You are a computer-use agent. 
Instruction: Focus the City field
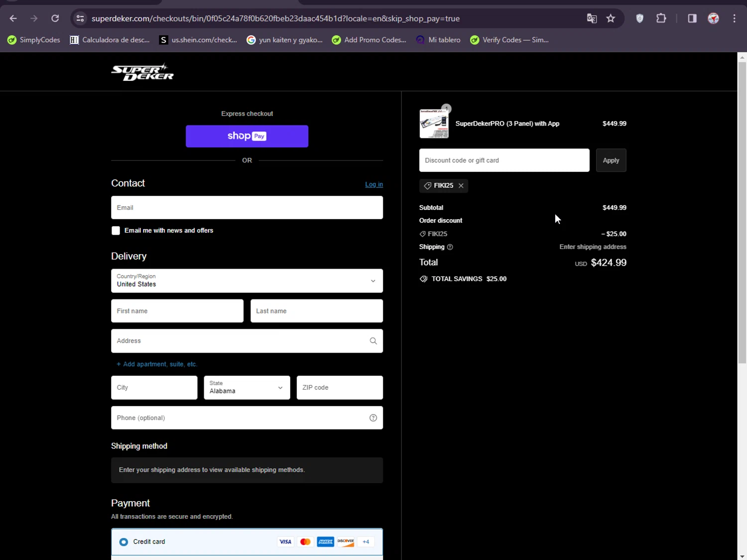pyautogui.click(x=154, y=388)
